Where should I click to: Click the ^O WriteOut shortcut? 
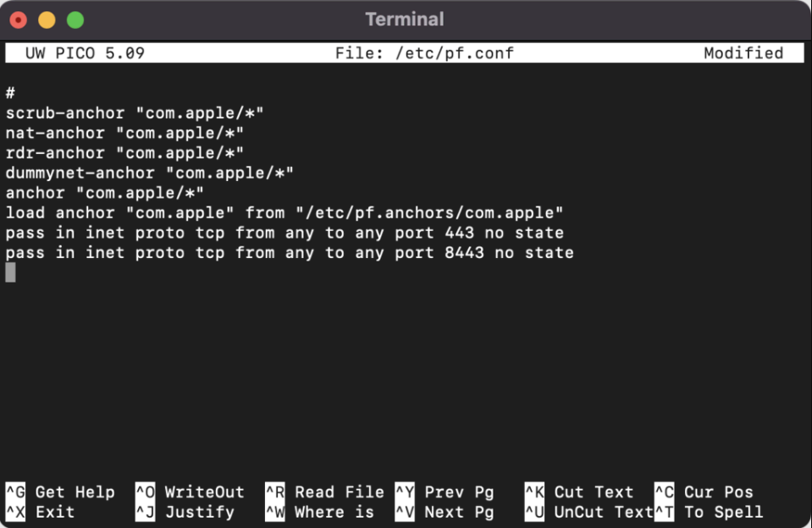coord(191,492)
